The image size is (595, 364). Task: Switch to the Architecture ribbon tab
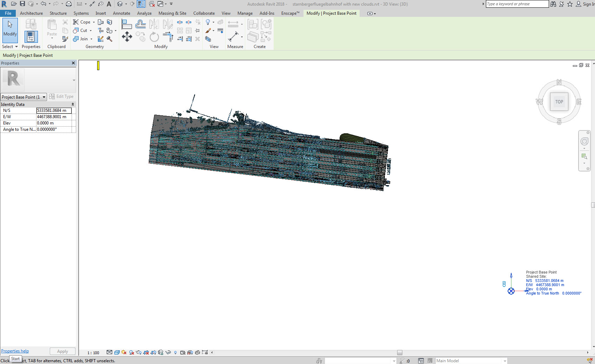click(31, 13)
